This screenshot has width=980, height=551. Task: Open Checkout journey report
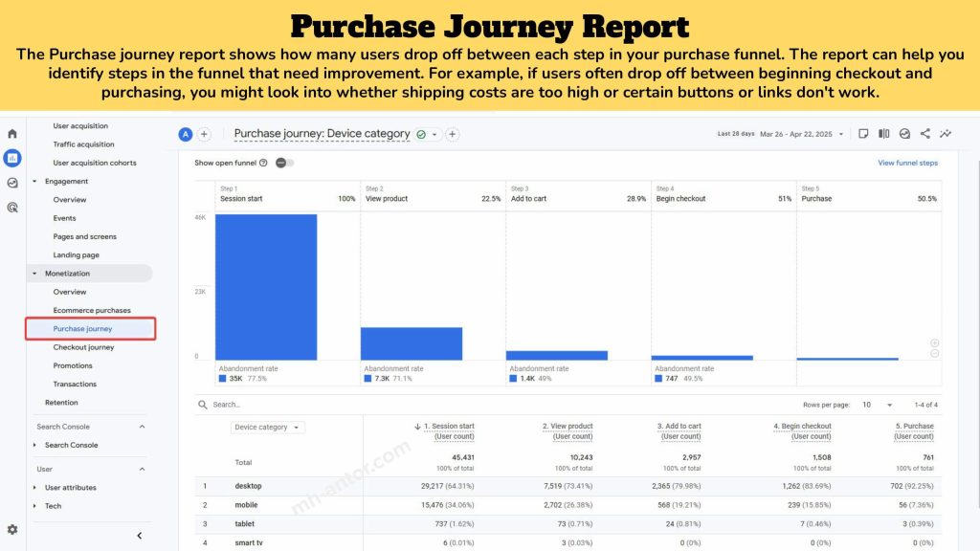pyautogui.click(x=83, y=347)
